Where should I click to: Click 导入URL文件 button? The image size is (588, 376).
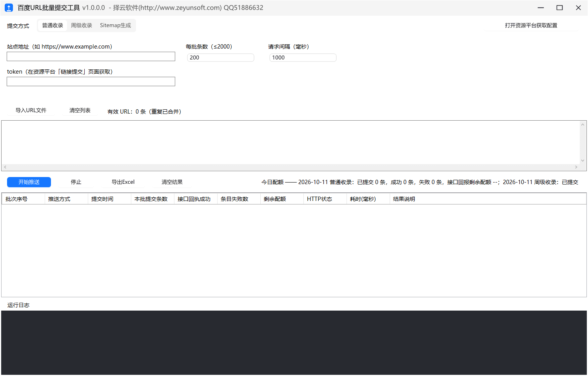pyautogui.click(x=31, y=110)
